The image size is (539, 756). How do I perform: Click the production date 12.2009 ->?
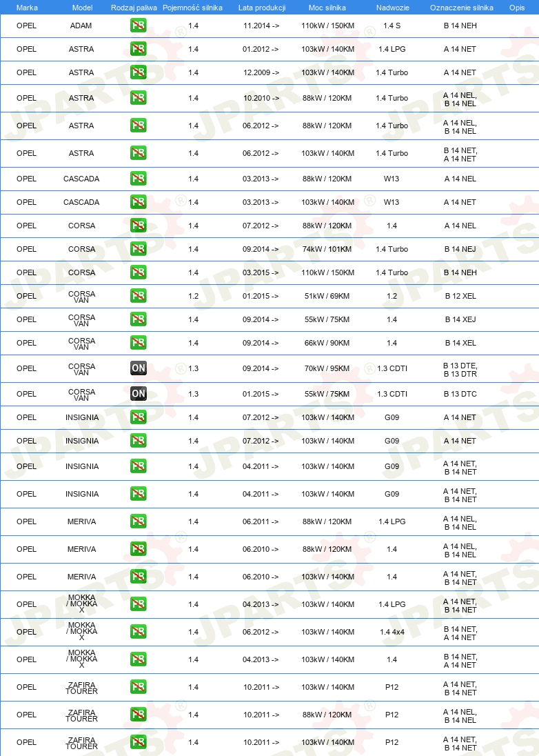click(x=261, y=72)
